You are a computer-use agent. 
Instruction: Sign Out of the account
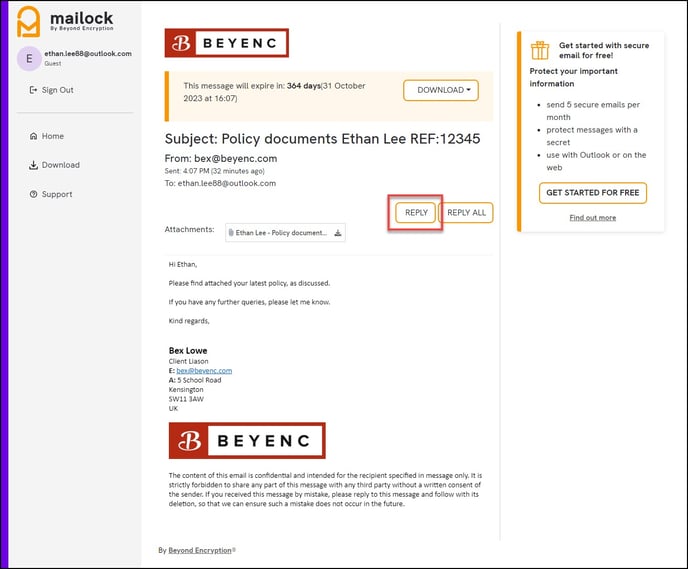point(51,90)
